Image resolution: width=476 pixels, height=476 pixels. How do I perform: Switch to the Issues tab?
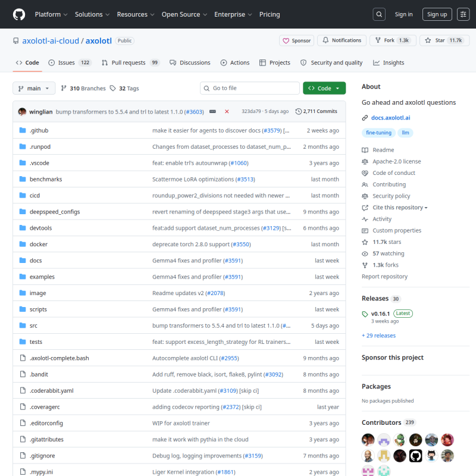click(x=70, y=62)
